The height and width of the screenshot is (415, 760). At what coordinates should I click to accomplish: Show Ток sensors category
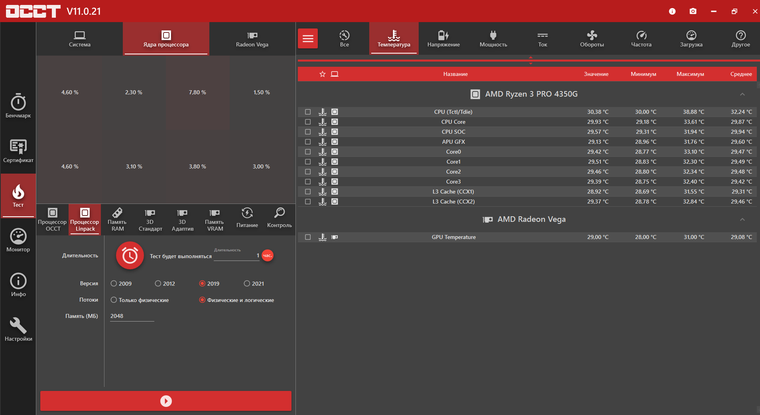pos(542,39)
